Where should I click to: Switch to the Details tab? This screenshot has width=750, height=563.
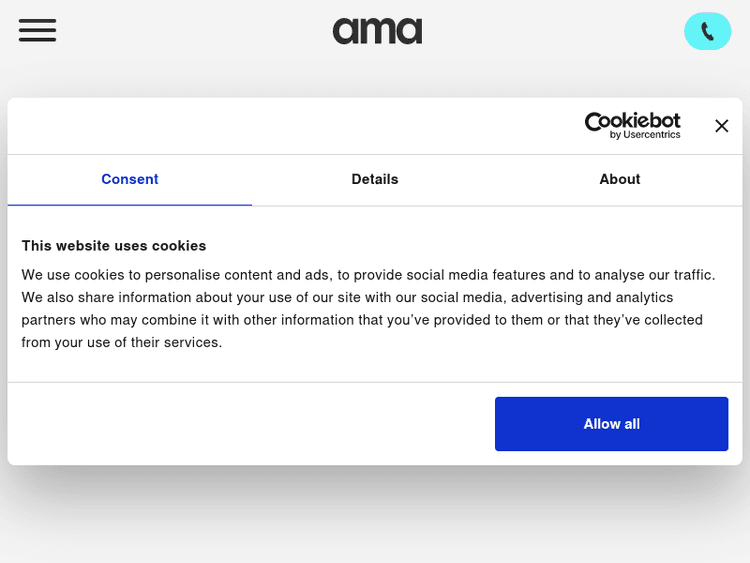point(375,180)
